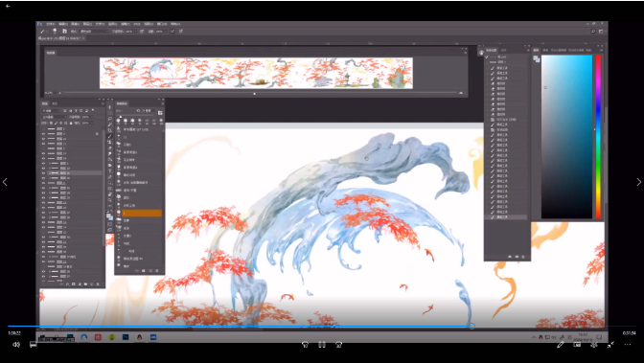The width and height of the screenshot is (644, 363).
Task: Enter fullscreen using the expand arrows icon
Action: pos(610,345)
